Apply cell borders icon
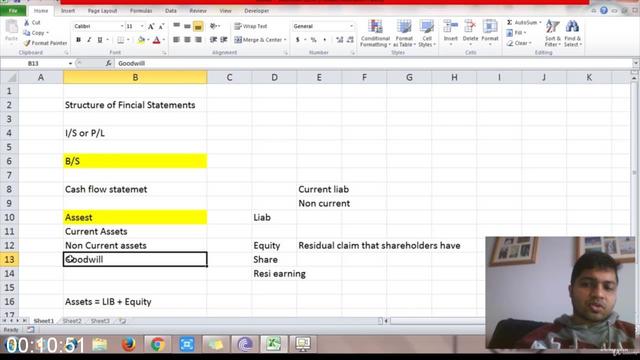Image resolution: width=640 pixels, height=360 pixels. pos(121,40)
